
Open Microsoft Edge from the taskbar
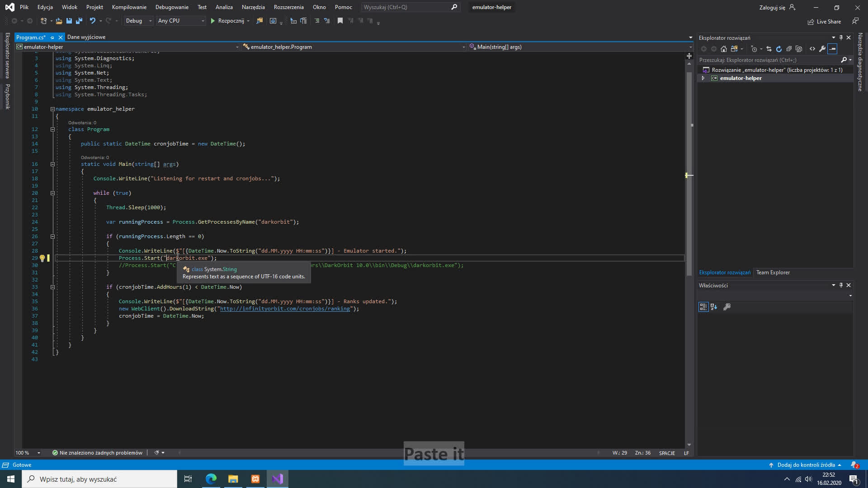coord(211,479)
